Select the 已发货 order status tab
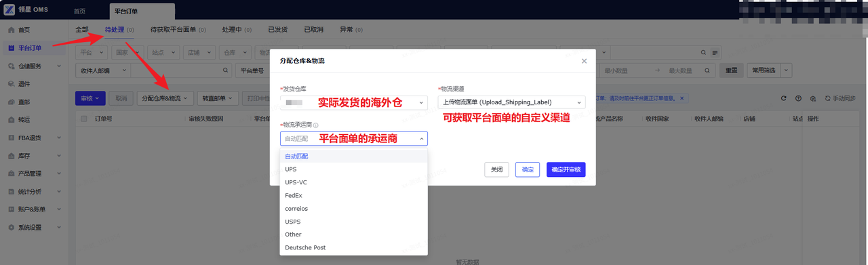Viewport: 868px width, 265px height. point(278,30)
